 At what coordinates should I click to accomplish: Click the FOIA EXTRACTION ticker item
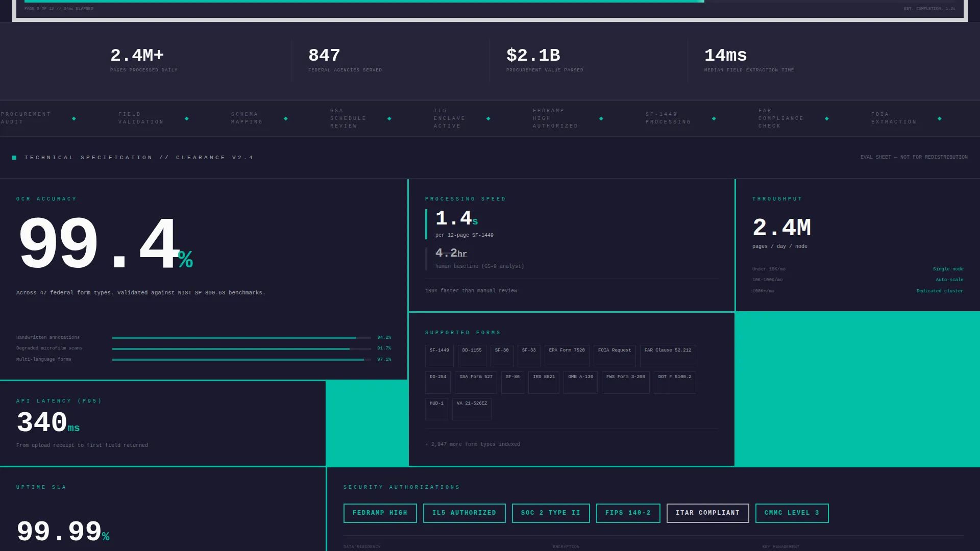(x=894, y=118)
